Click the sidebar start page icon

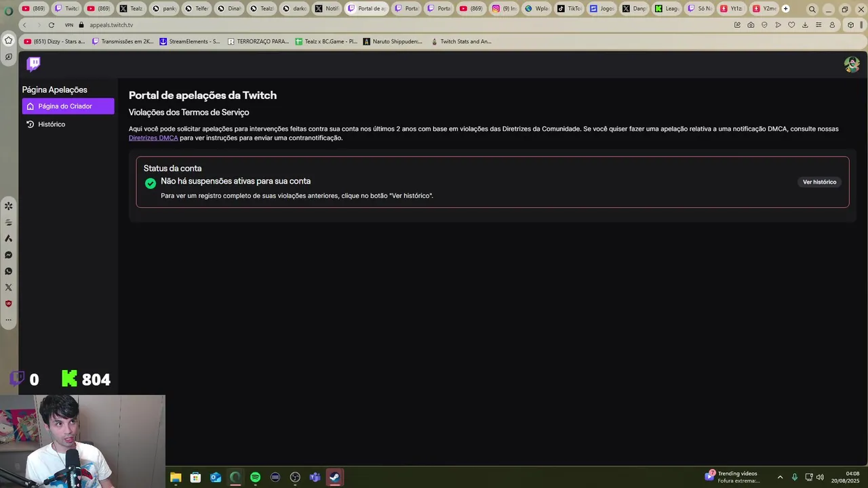(9, 40)
